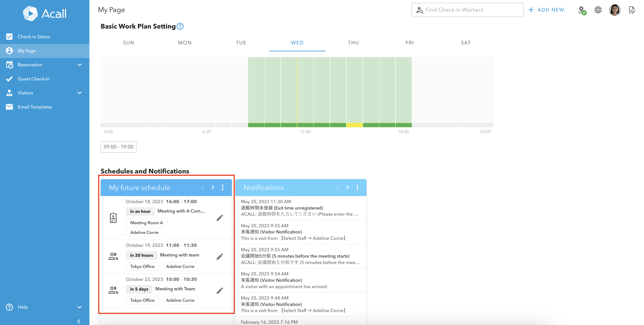Screen dimensions: 644x325
Task: Open the language globe icon
Action: pyautogui.click(x=598, y=10)
